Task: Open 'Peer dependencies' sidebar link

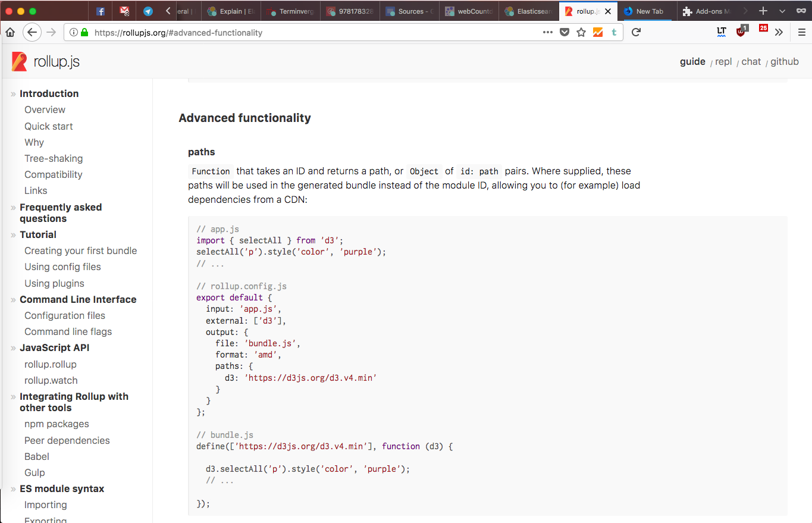Action: pyautogui.click(x=67, y=440)
